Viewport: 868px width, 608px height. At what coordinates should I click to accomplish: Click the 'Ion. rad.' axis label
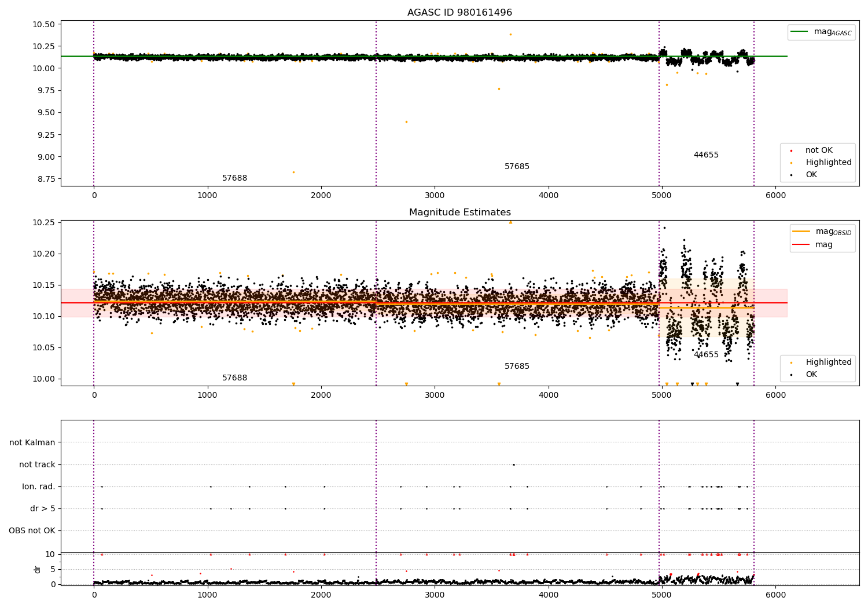coord(39,486)
